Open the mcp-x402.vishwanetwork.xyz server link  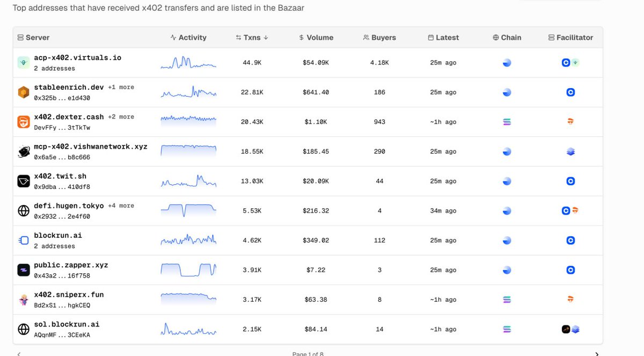(x=90, y=146)
